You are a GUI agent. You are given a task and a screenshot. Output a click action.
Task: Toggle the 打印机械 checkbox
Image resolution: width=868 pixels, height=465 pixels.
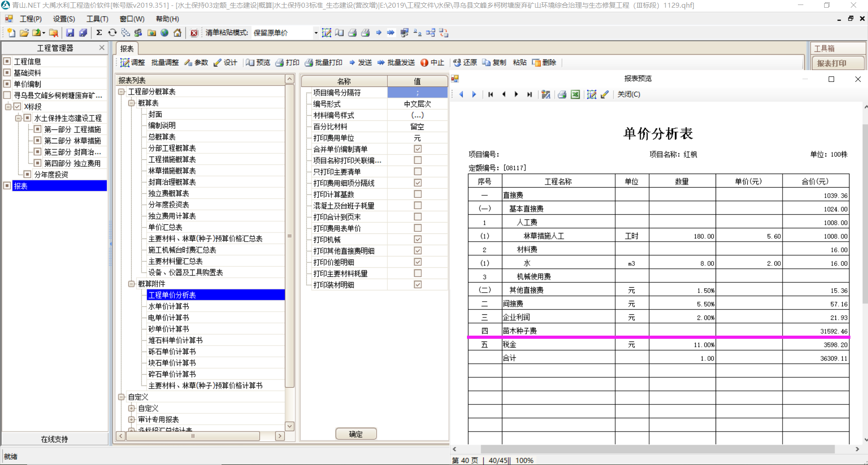[418, 239]
